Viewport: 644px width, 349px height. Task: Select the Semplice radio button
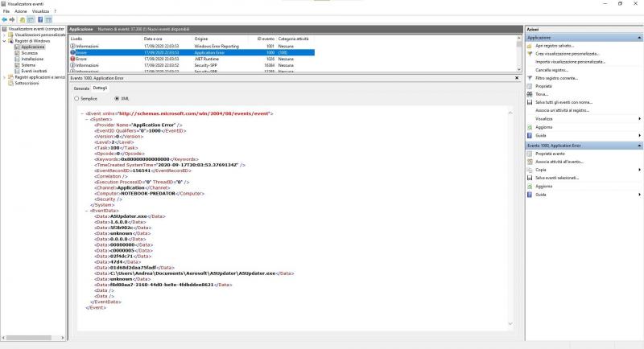pyautogui.click(x=76, y=99)
